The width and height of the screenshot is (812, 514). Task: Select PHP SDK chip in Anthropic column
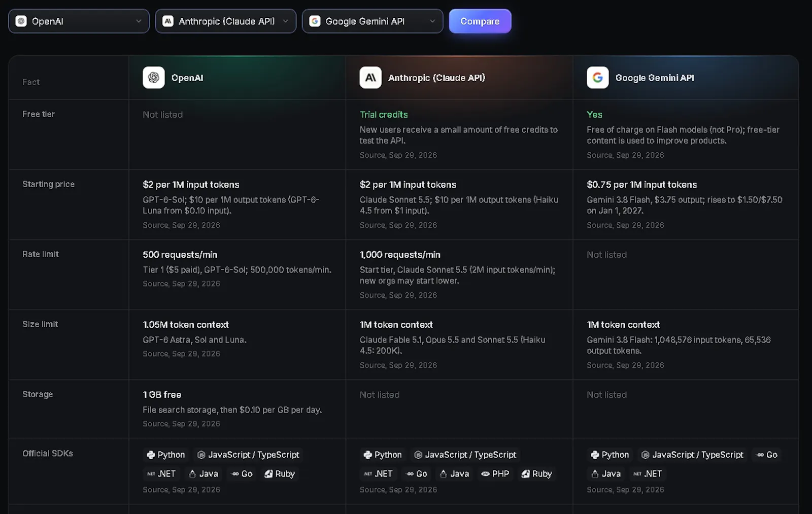click(495, 474)
